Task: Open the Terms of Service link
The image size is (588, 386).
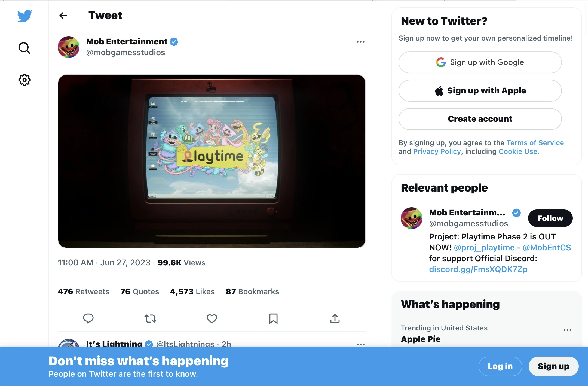Action: click(535, 143)
